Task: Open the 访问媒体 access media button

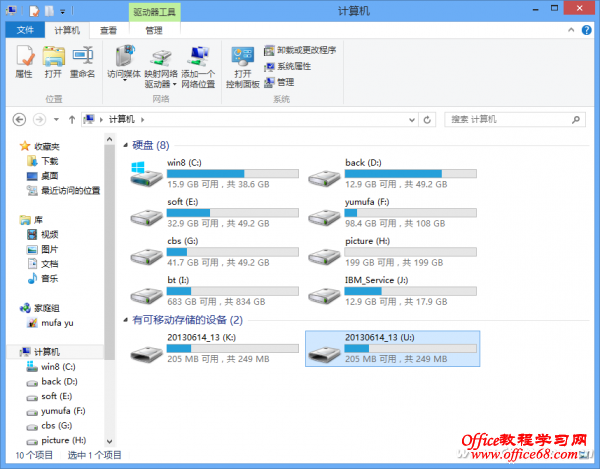Action: tap(124, 63)
